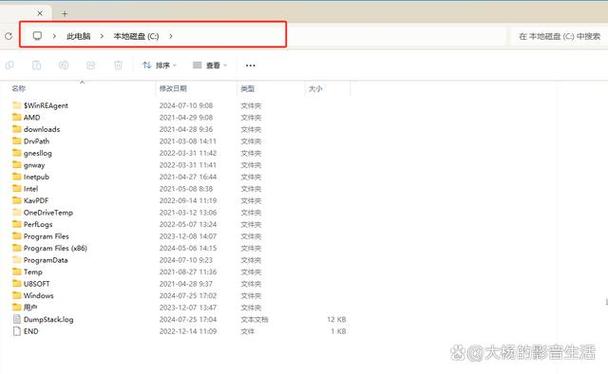Open the 查看 view dropdown
Viewport: 608px width, 374px height.
pos(210,65)
